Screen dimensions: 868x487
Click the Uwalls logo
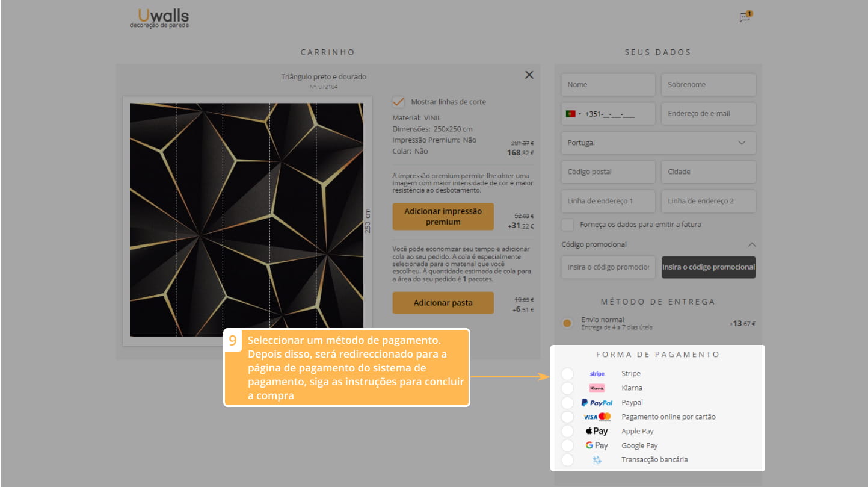tap(155, 17)
